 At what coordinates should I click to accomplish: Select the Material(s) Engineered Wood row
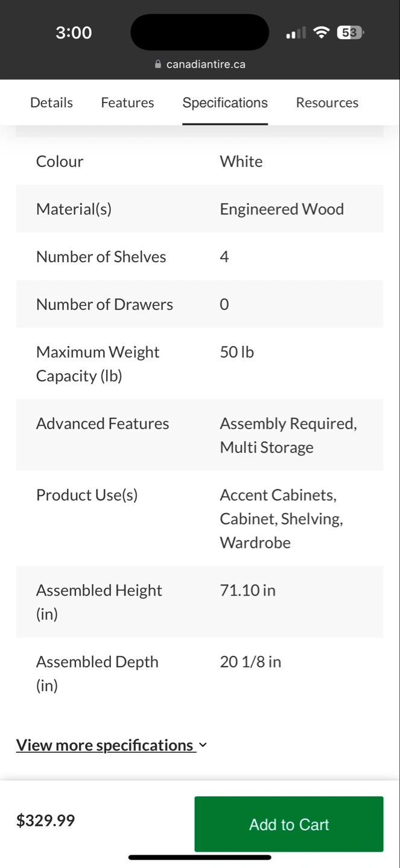tap(200, 209)
